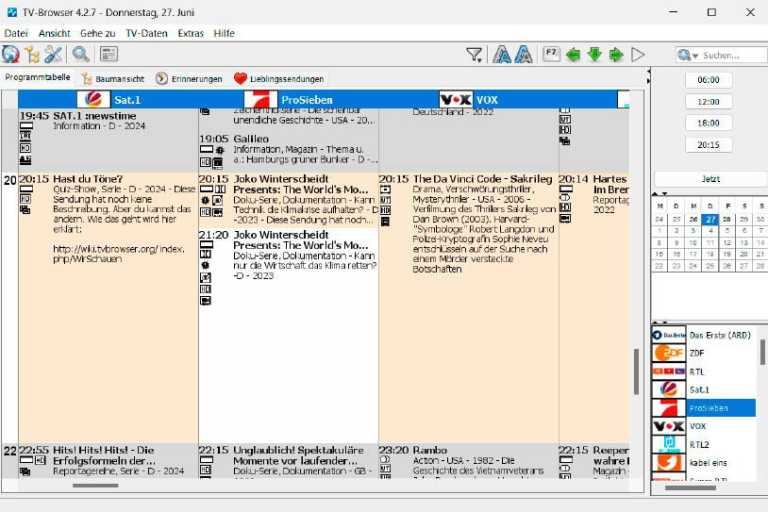Collapse calendar section with divider arrows

coord(660,194)
